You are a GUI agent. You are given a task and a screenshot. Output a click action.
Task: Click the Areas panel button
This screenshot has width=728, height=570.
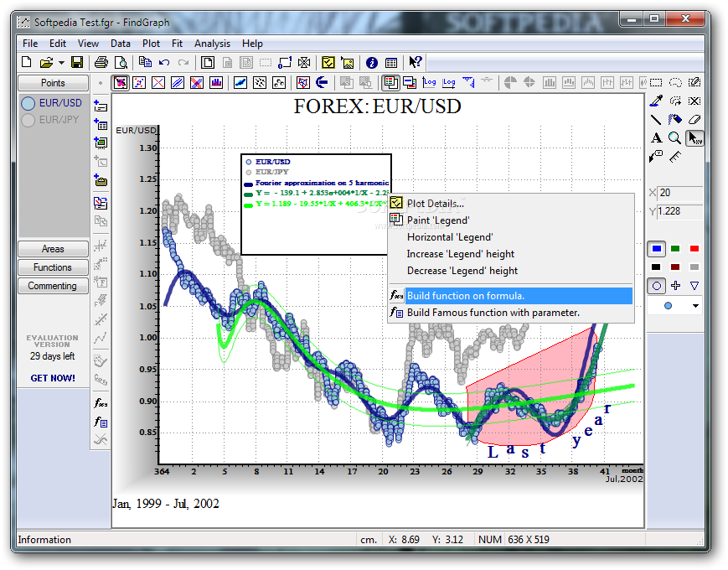[53, 249]
